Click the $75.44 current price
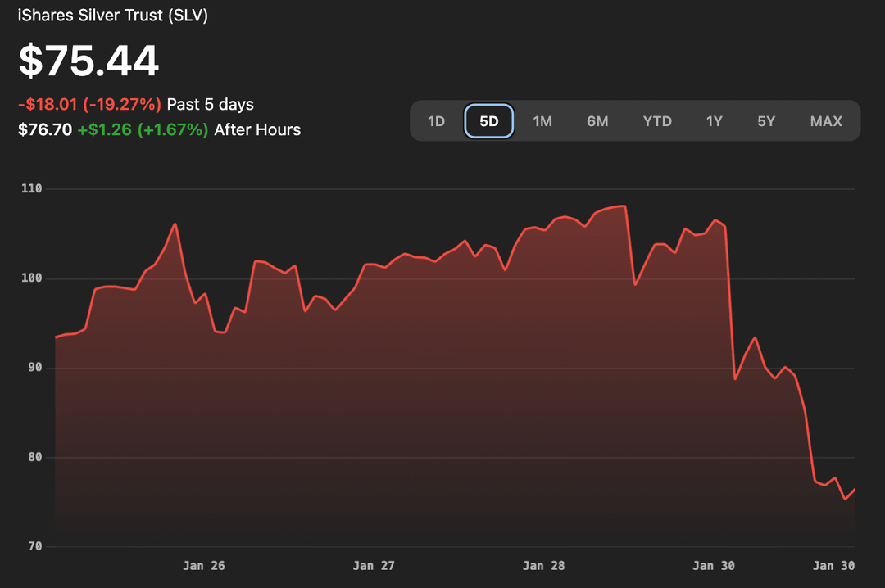The image size is (885, 588). 88,61
